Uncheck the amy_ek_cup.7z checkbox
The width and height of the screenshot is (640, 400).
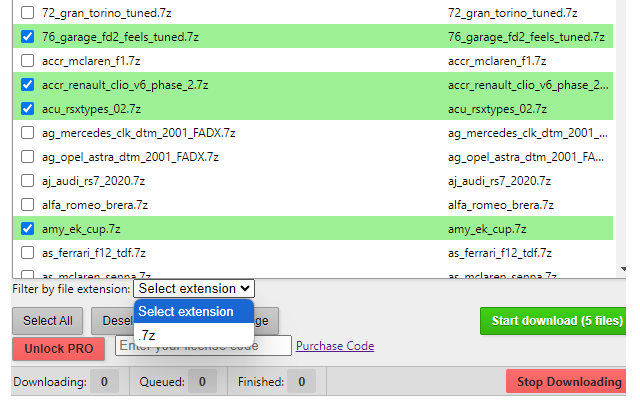pyautogui.click(x=27, y=229)
